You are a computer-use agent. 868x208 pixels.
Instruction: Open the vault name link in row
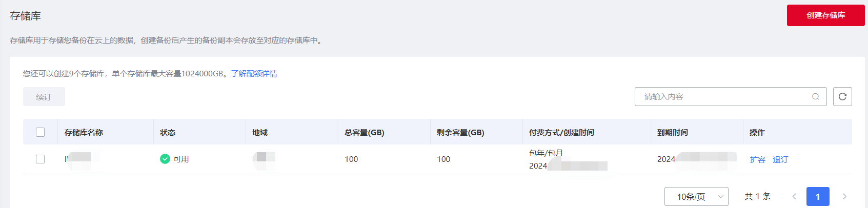point(78,159)
